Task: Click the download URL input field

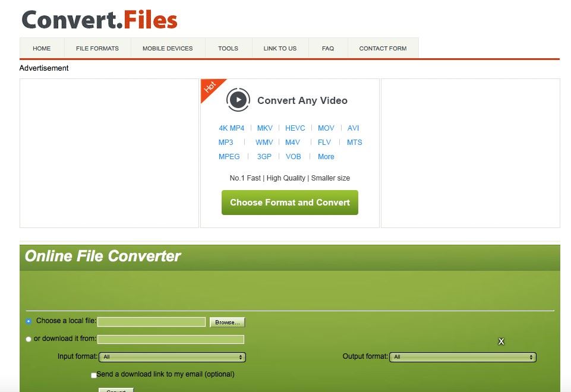Action: tap(171, 339)
